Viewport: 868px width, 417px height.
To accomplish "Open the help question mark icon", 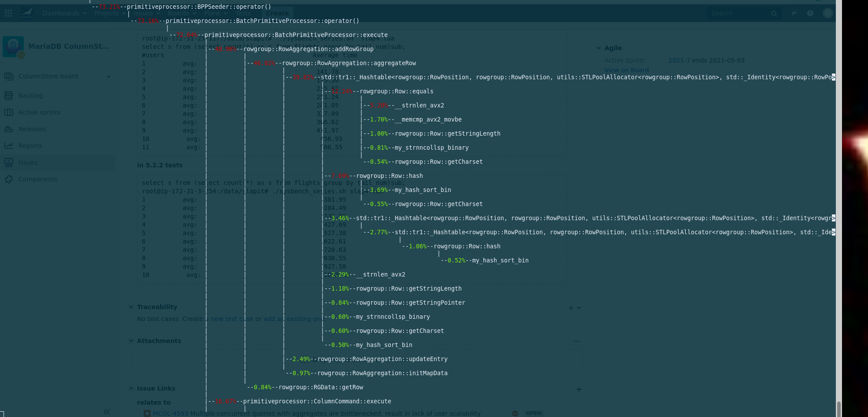I will tap(810, 13).
